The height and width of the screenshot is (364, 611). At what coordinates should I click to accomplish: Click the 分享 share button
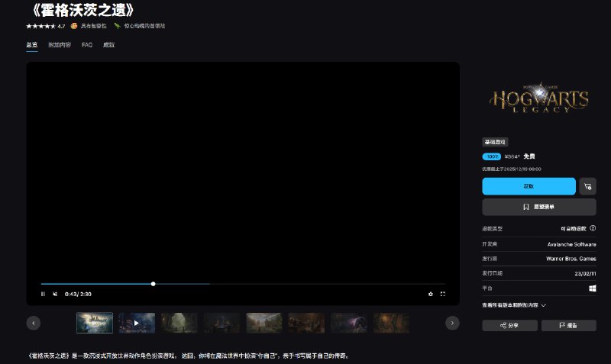[x=509, y=325]
